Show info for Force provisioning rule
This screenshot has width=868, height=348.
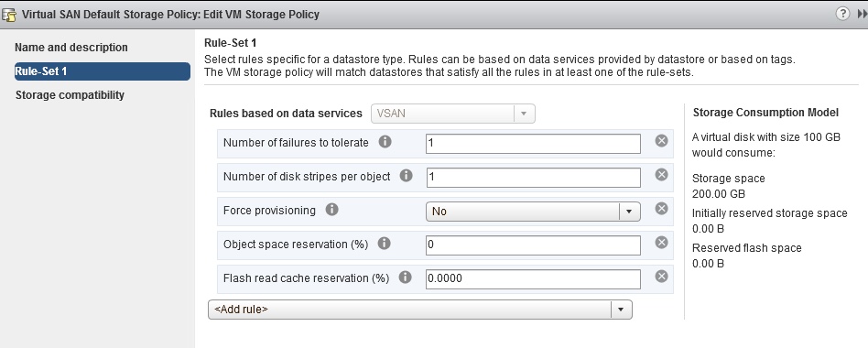coord(331,210)
